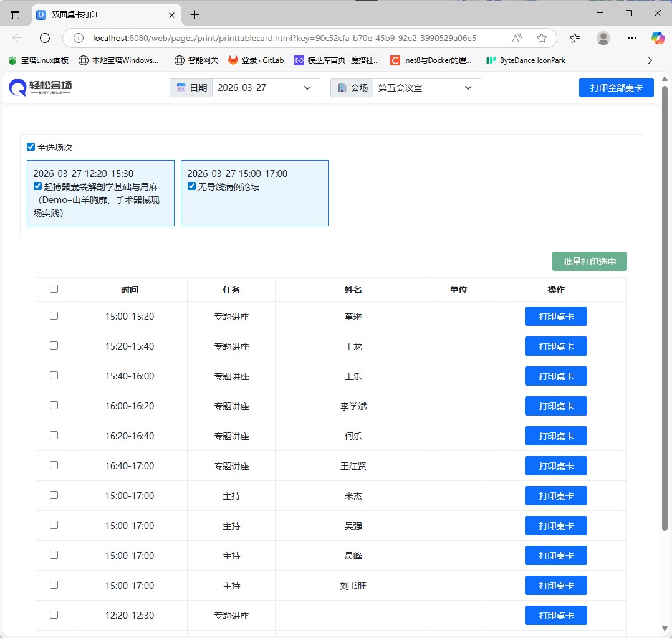Click the page vertical scrollbar thumb
Screen dimensions: 672x638
(x=665, y=308)
